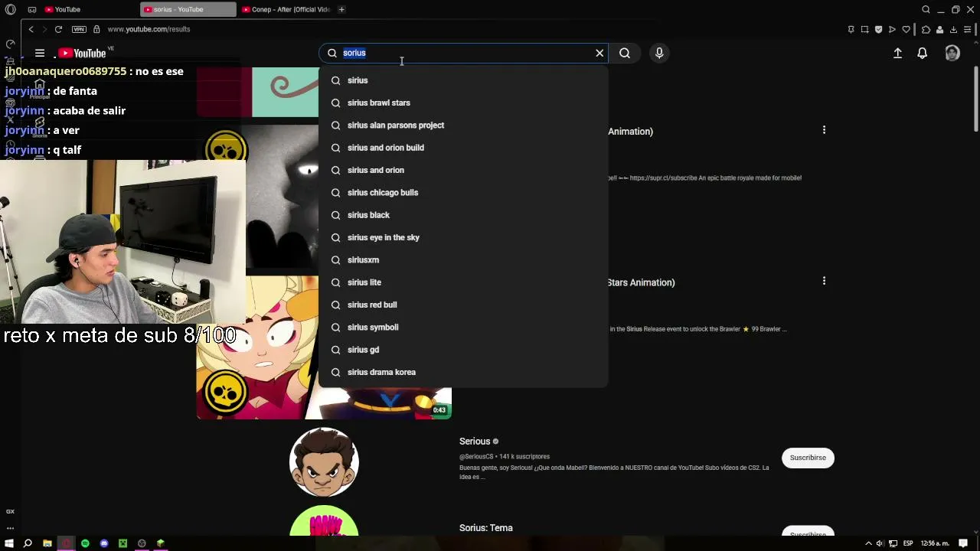Open Windows notification center
The height and width of the screenshot is (551, 980).
963,543
